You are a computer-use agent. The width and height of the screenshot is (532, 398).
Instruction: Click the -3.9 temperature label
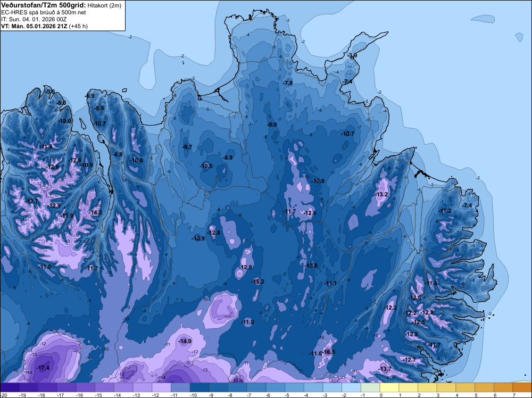tap(352, 55)
